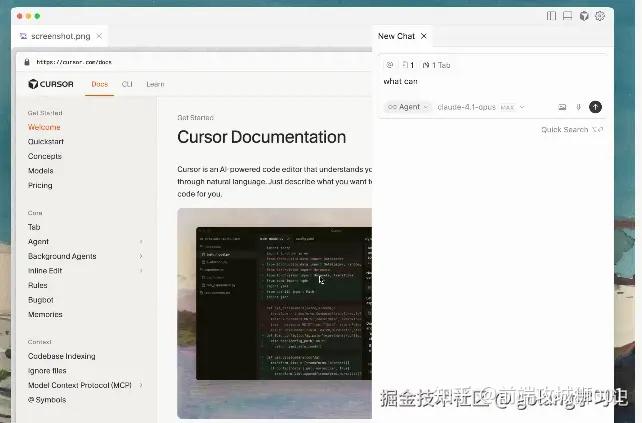Open the Docs tab on the docs page
The image size is (642, 423).
99,84
